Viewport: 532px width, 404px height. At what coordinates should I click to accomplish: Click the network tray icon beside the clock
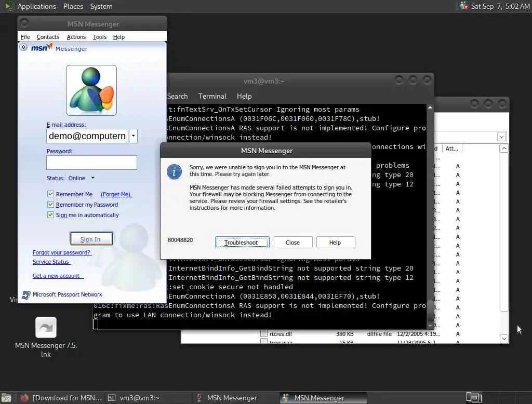(x=463, y=6)
